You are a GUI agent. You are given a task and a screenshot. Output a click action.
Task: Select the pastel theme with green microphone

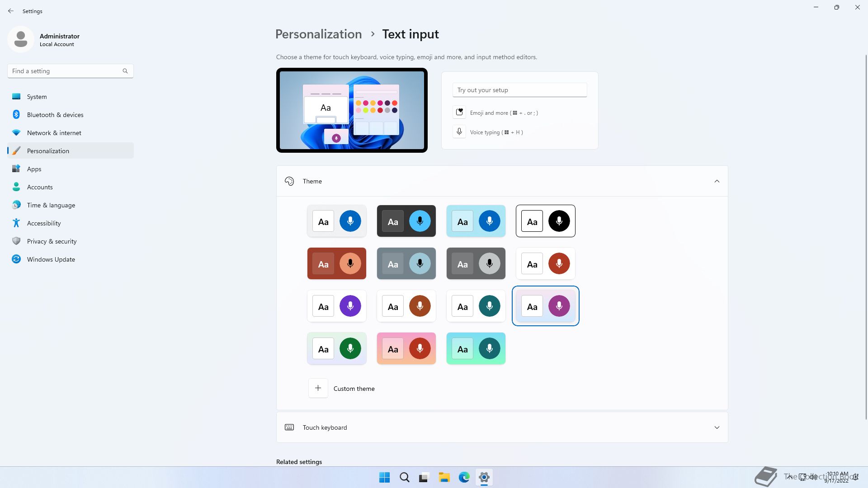tap(337, 348)
